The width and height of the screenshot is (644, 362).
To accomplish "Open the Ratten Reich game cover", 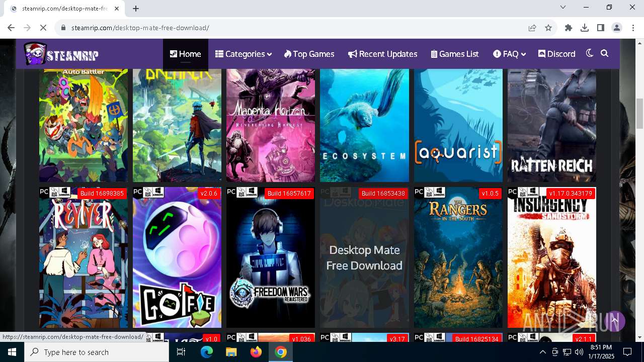I will coord(552,125).
